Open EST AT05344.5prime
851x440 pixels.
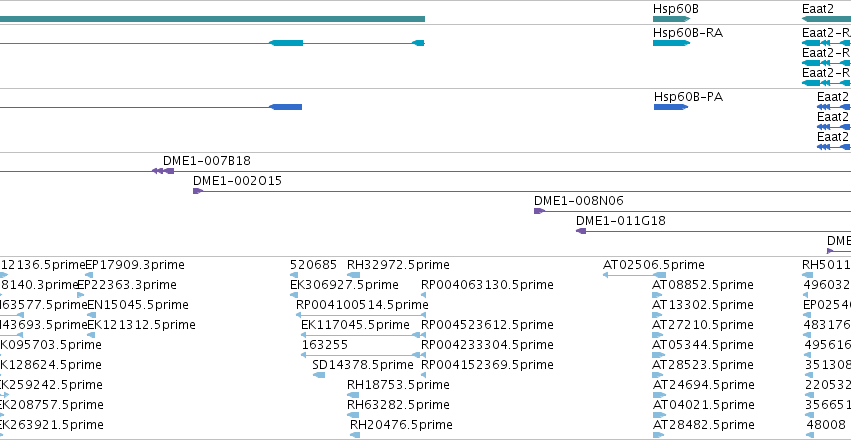(x=703, y=346)
